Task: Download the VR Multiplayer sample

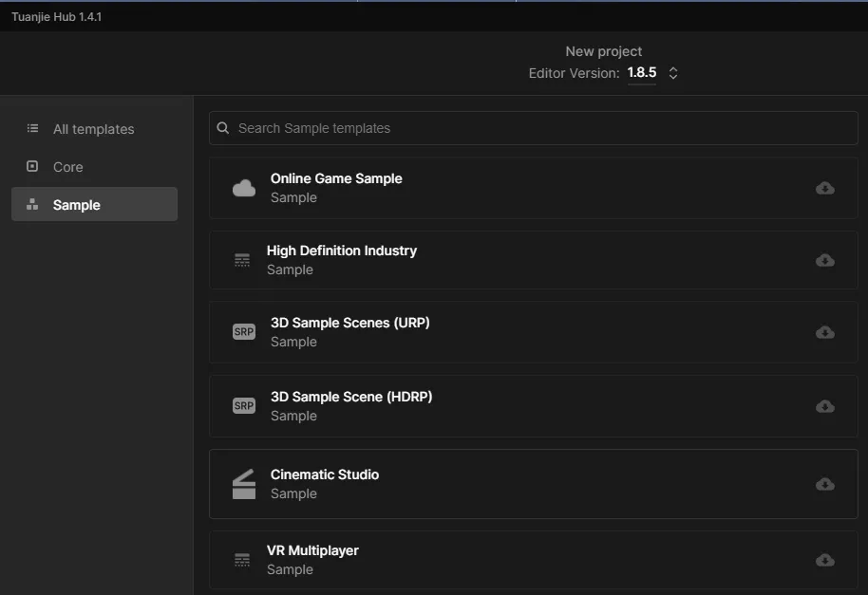Action: [x=824, y=560]
